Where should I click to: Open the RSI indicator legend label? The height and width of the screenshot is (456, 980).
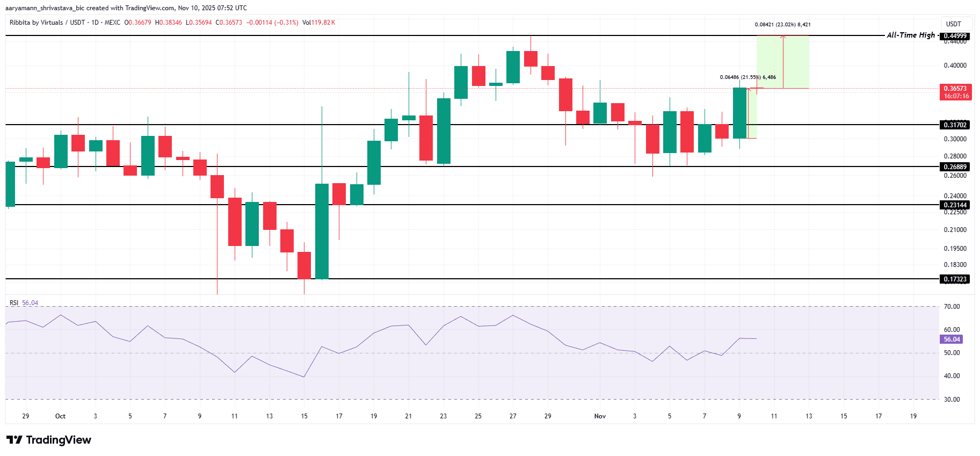[14, 303]
